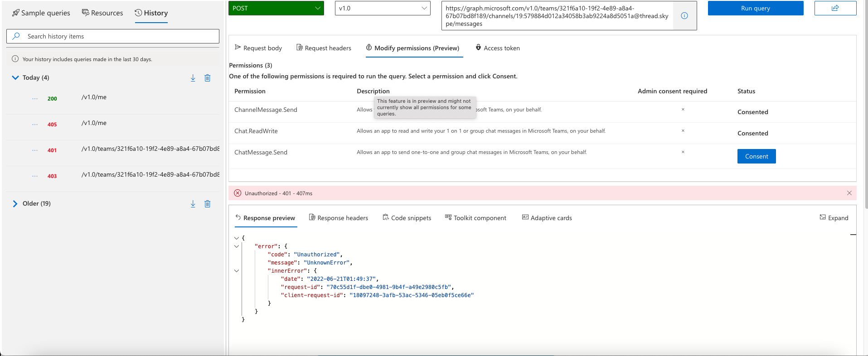Click the Run query button
Image resolution: width=868 pixels, height=356 pixels.
click(756, 8)
